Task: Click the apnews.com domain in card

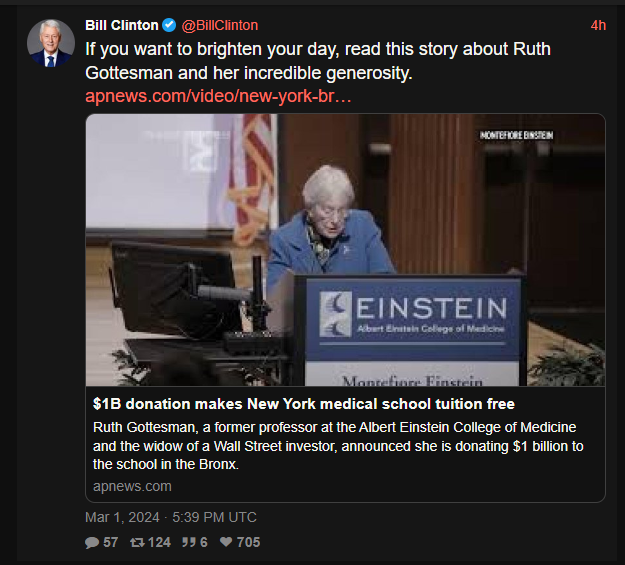Action: pos(132,486)
